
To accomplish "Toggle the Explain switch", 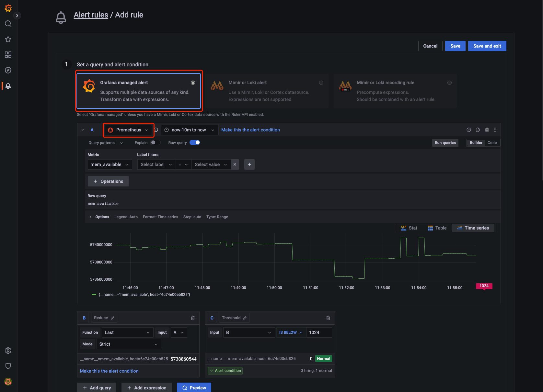I will click(x=156, y=143).
